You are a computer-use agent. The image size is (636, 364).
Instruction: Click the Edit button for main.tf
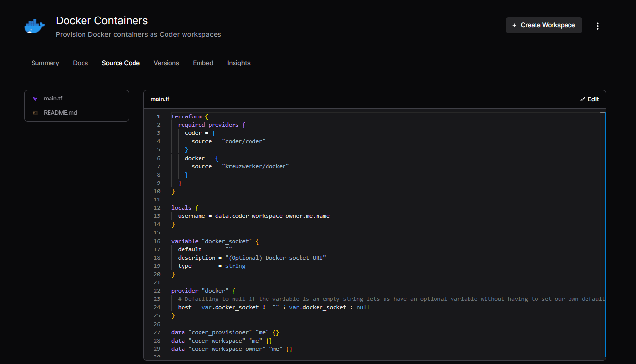pyautogui.click(x=589, y=99)
